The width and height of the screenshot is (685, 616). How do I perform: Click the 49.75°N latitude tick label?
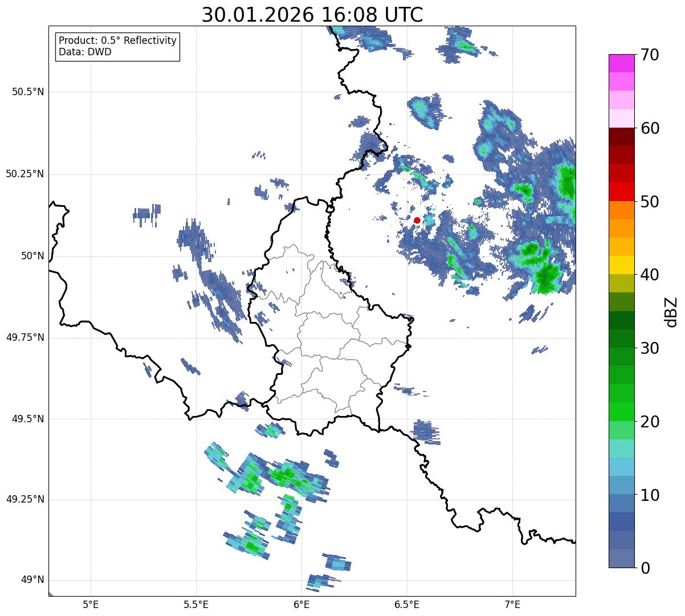tap(25, 337)
